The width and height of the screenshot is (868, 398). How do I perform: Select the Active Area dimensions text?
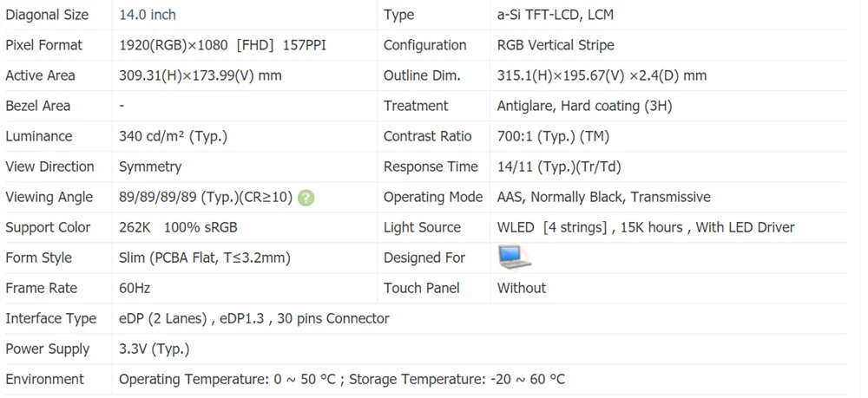click(200, 75)
